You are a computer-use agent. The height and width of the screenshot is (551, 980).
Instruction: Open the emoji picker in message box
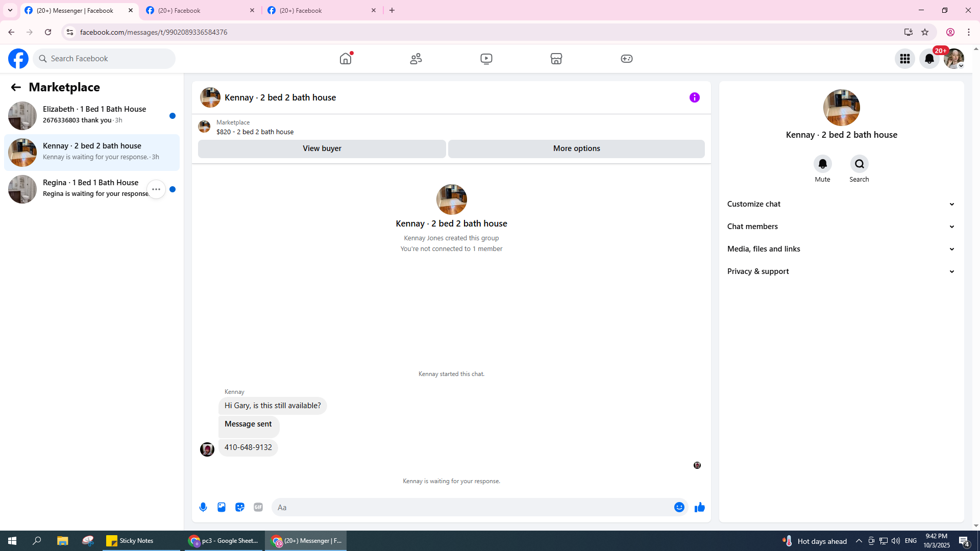tap(679, 507)
